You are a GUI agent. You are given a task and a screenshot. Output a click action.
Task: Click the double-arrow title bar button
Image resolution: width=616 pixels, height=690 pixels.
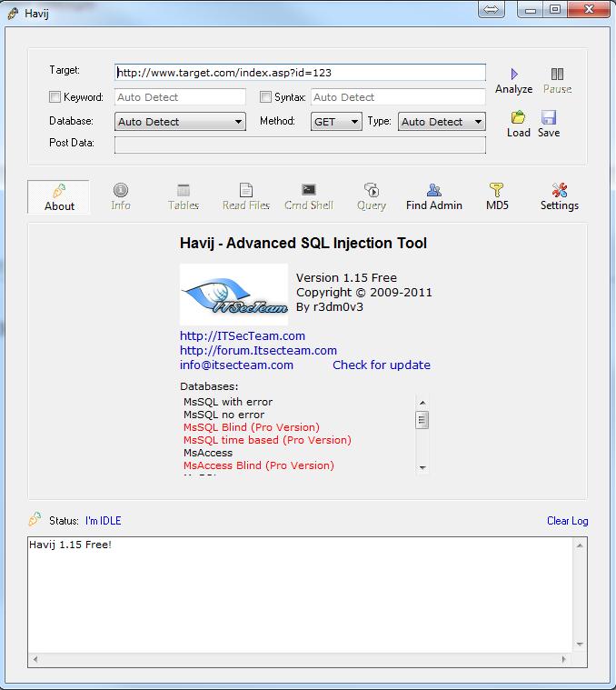click(x=492, y=9)
